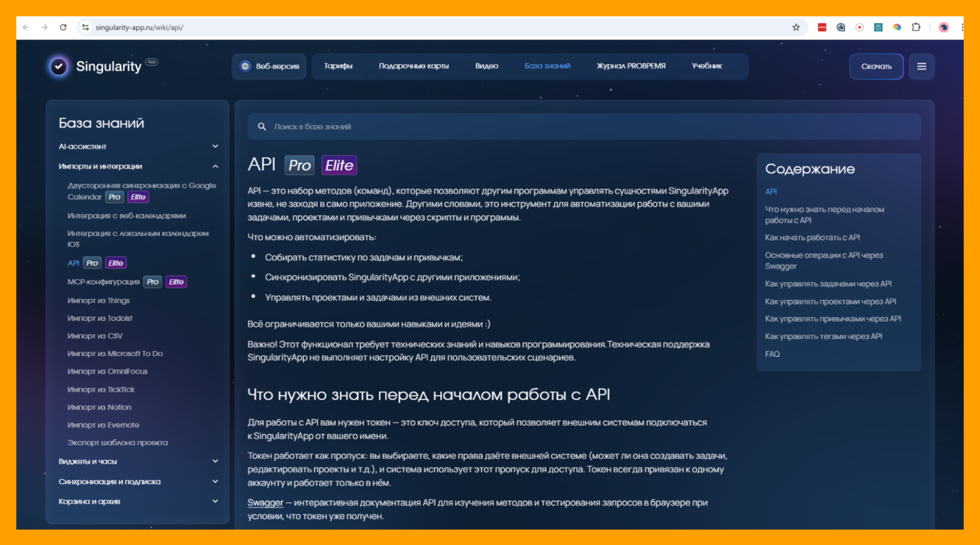Open Импорт из Notion sidebar item

(x=100, y=407)
